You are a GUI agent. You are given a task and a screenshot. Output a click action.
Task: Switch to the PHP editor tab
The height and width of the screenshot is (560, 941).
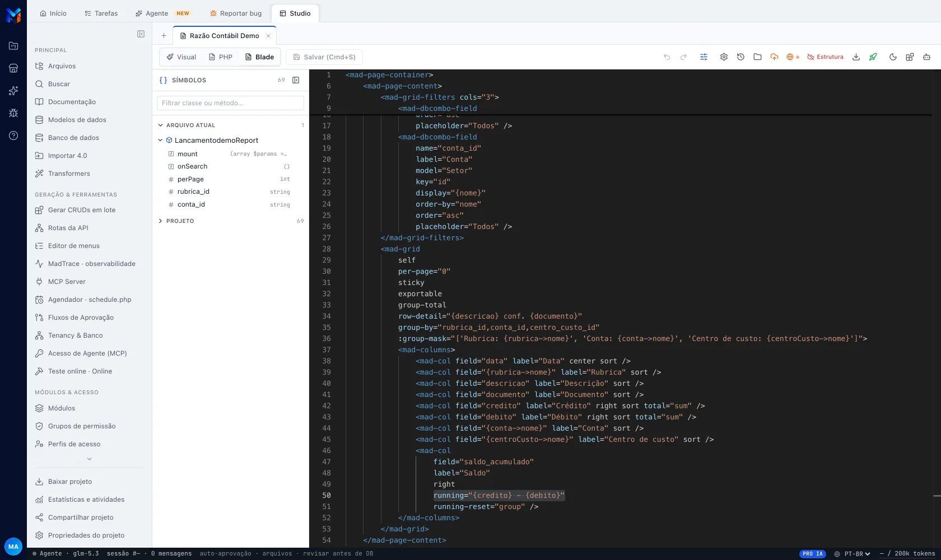tap(221, 57)
